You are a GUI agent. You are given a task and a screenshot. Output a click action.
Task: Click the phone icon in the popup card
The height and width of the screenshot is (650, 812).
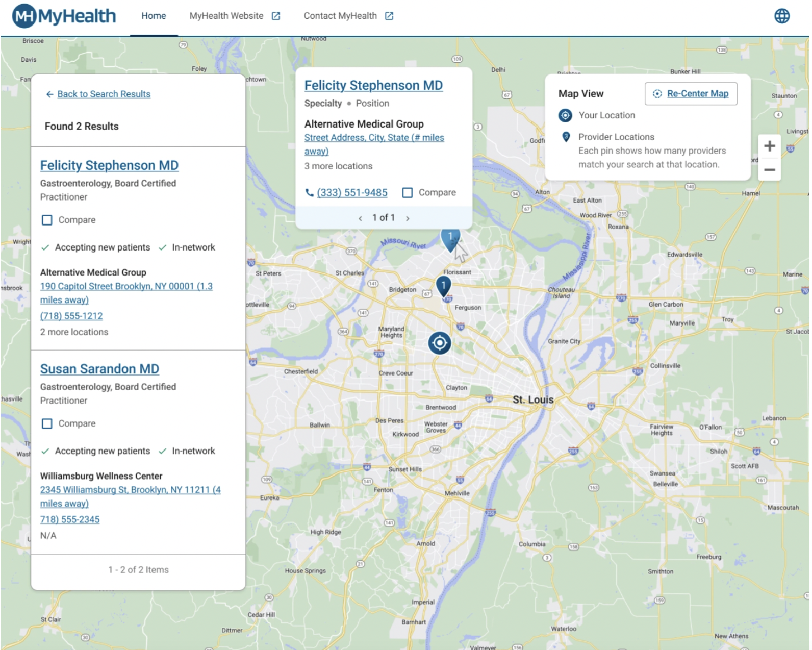(309, 193)
